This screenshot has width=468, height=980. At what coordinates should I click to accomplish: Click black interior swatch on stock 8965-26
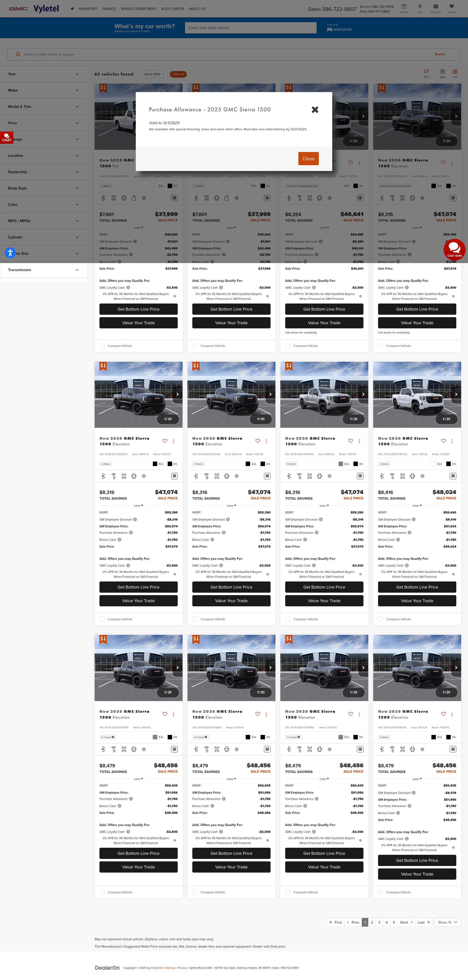coord(170,464)
